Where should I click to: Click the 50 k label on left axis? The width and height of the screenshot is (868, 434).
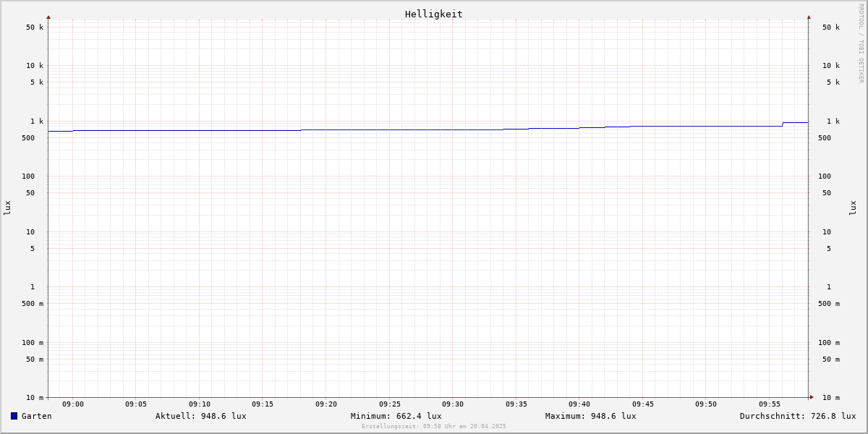[x=35, y=27]
